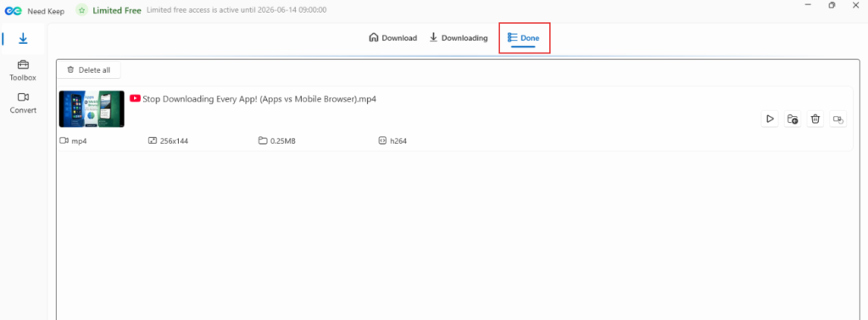This screenshot has height=320, width=868.
Task: Open the downloaded file's folder location
Action: pos(793,119)
